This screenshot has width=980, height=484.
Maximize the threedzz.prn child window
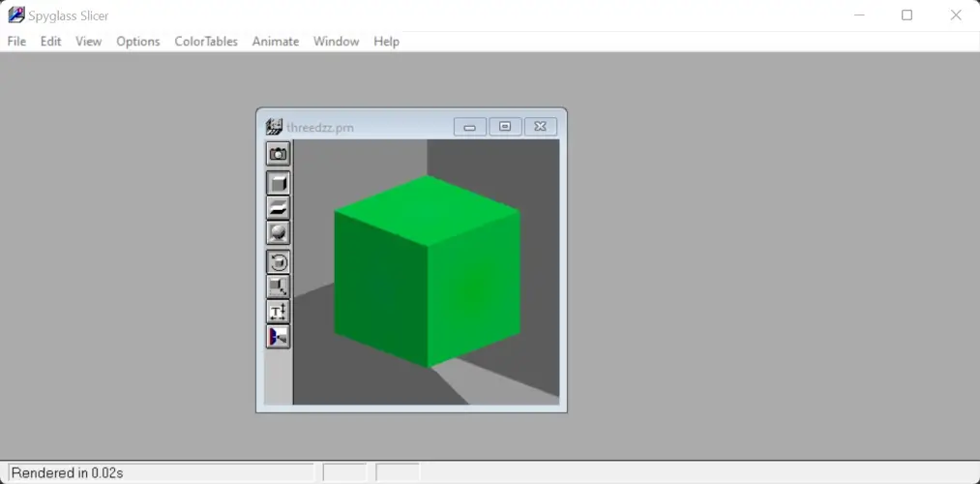505,127
